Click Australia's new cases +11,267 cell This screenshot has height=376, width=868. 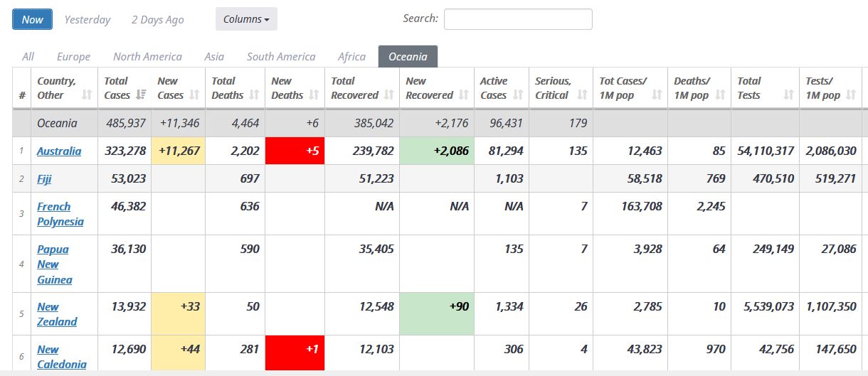tap(179, 151)
